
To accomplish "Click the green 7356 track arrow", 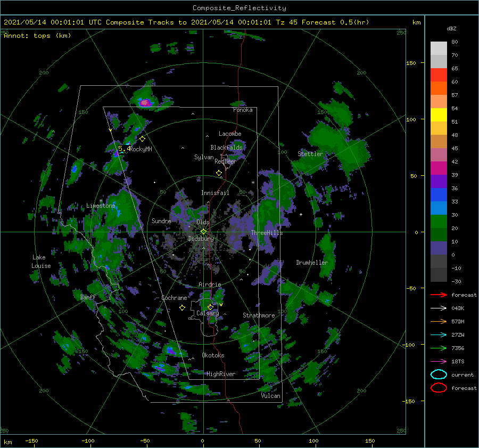I will pyautogui.click(x=439, y=348).
